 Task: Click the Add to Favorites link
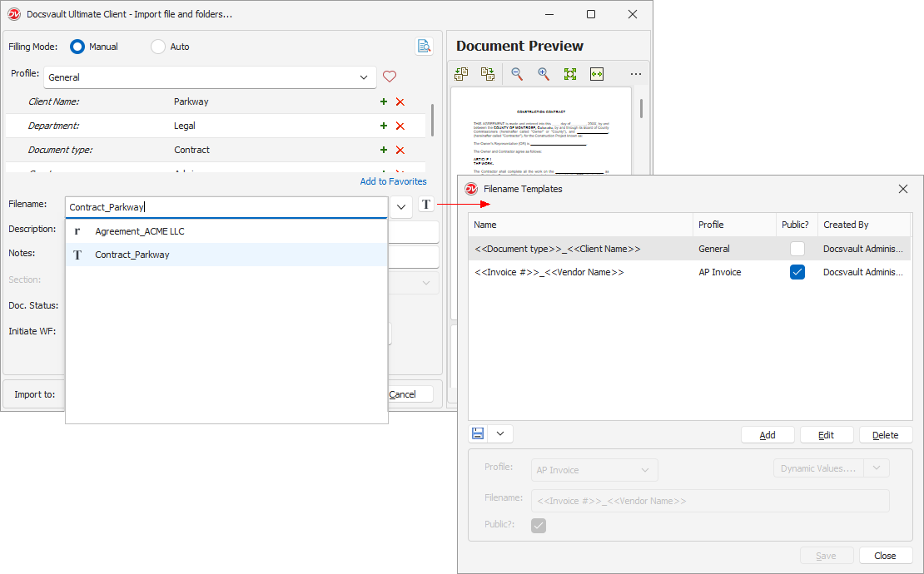(393, 181)
